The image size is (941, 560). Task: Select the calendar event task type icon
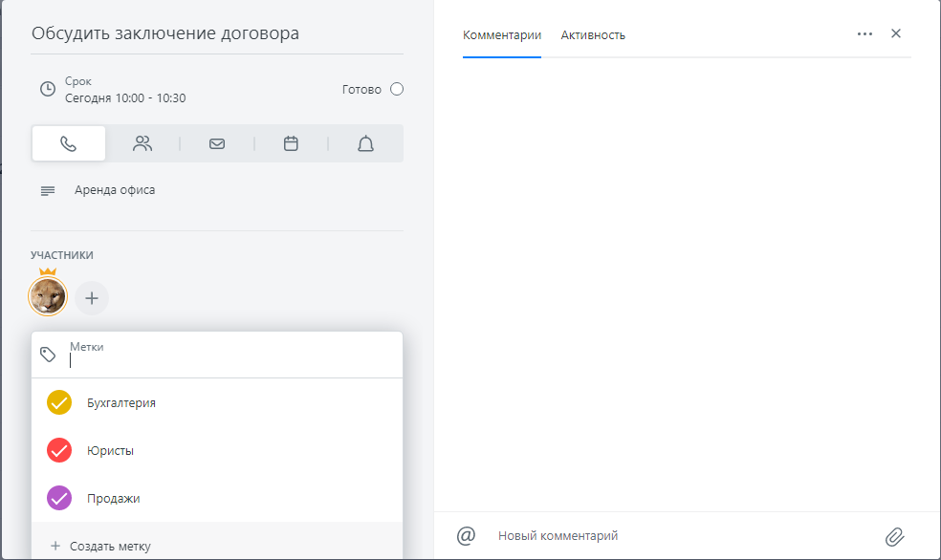click(291, 143)
